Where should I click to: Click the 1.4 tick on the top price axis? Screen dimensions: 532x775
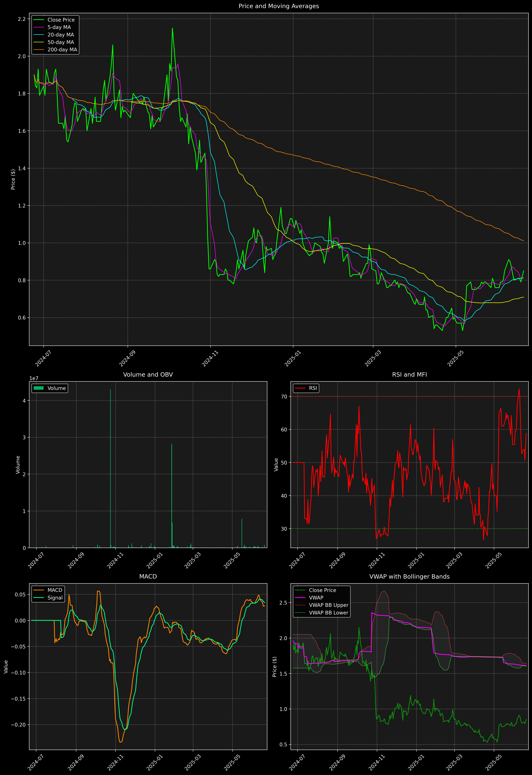click(22, 168)
